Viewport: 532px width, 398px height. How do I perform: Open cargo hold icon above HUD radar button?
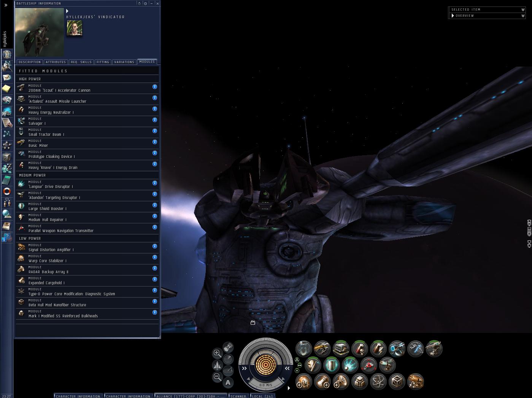(x=228, y=347)
